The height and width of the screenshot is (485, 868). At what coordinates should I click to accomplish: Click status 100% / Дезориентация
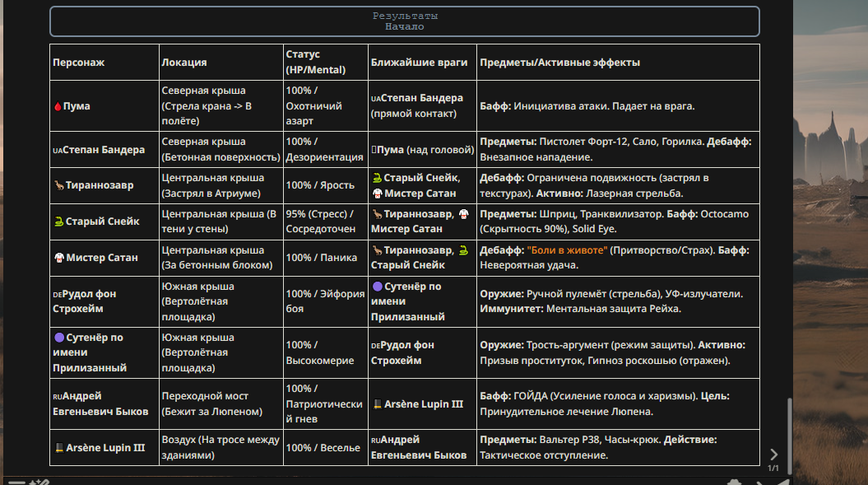(324, 150)
